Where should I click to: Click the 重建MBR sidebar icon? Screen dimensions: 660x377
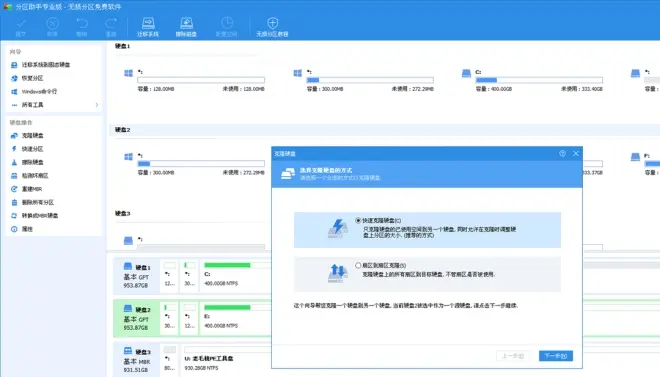pyautogui.click(x=14, y=189)
